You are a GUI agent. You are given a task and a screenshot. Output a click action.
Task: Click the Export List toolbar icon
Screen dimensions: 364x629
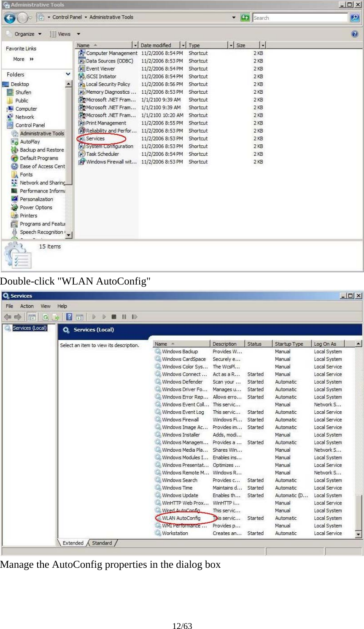click(55, 317)
